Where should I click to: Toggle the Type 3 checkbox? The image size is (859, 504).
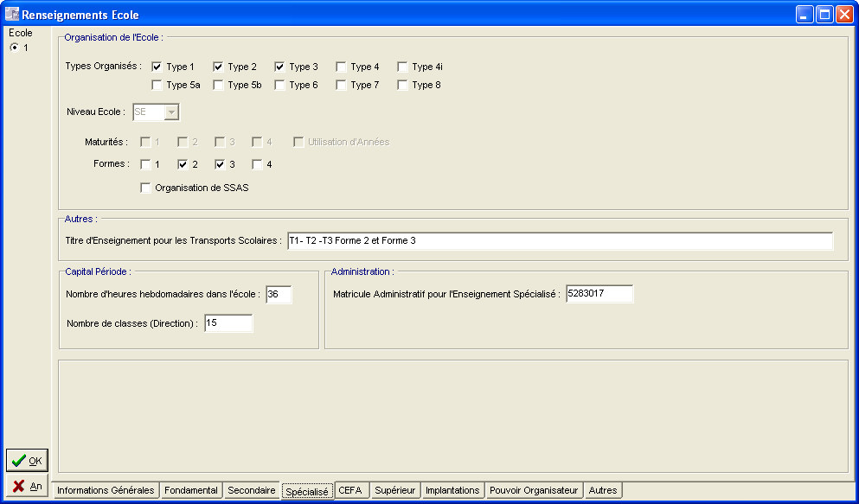279,67
